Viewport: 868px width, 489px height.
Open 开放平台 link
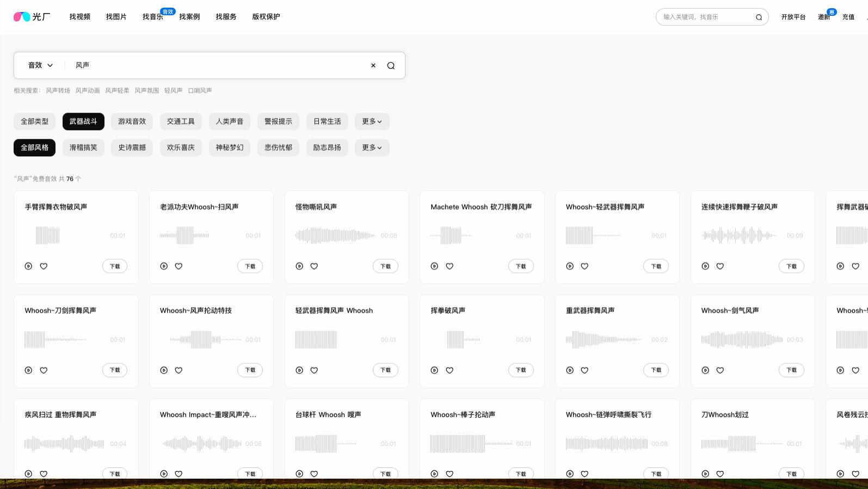(x=793, y=17)
